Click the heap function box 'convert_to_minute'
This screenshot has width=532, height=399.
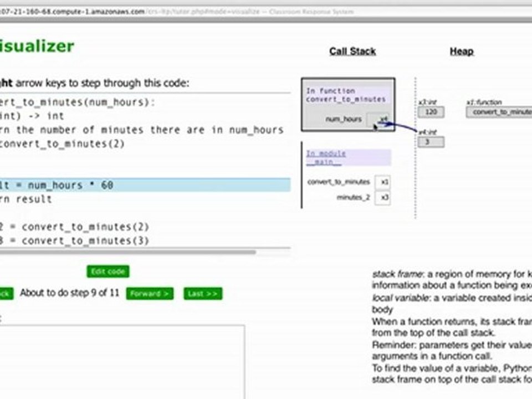pyautogui.click(x=499, y=112)
